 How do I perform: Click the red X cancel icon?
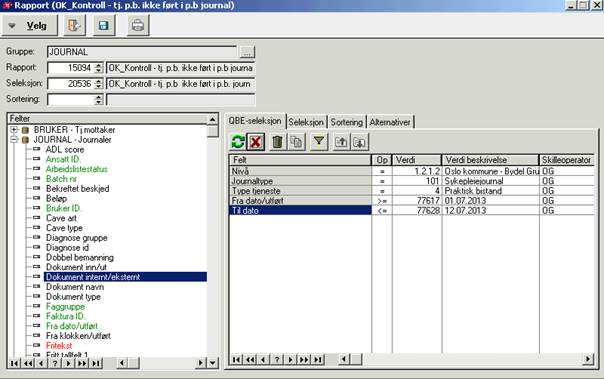(x=255, y=142)
